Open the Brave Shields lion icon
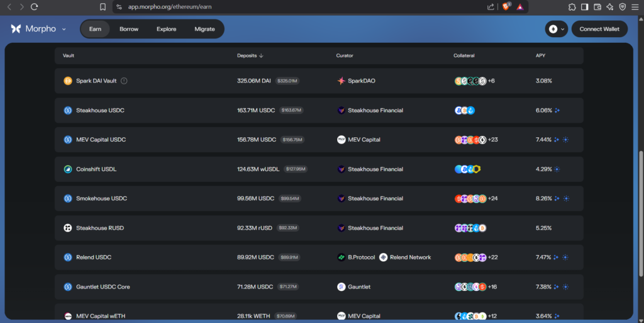This screenshot has width=644, height=323. (x=506, y=6)
